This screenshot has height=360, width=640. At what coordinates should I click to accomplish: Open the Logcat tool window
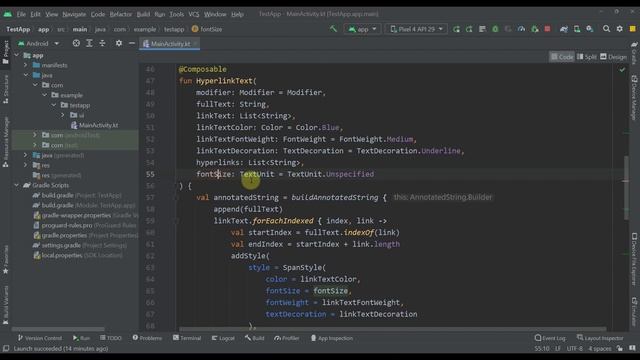223,338
